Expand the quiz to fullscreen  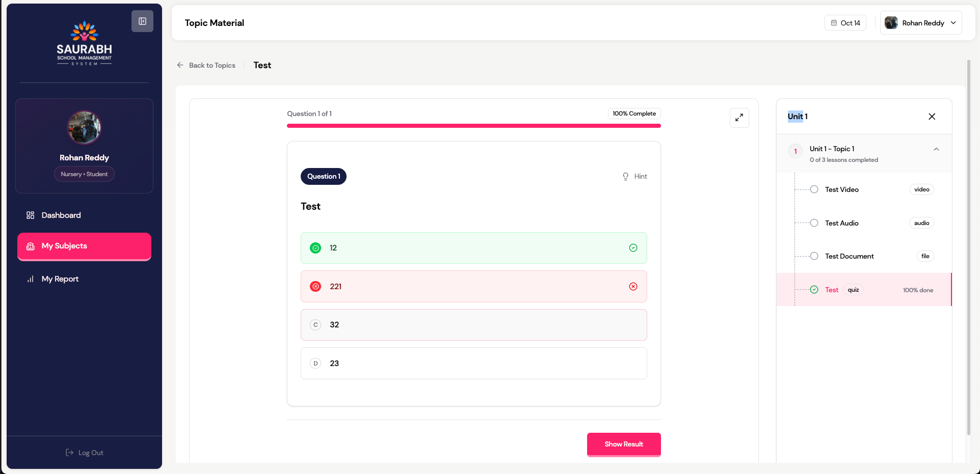tap(739, 118)
